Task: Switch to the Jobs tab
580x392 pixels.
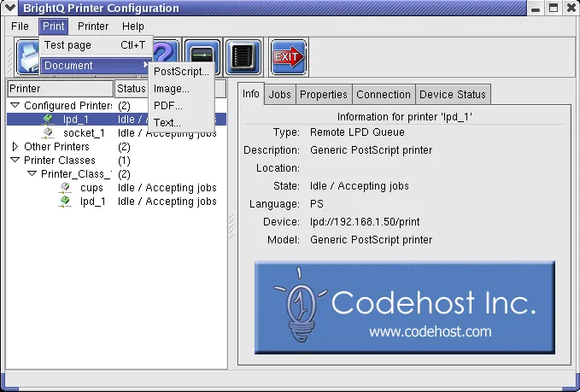Action: click(x=279, y=95)
